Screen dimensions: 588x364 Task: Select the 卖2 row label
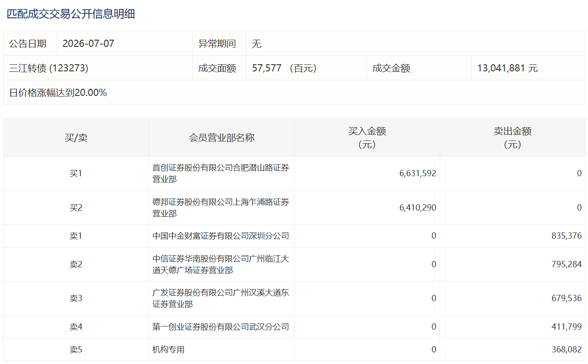point(76,265)
